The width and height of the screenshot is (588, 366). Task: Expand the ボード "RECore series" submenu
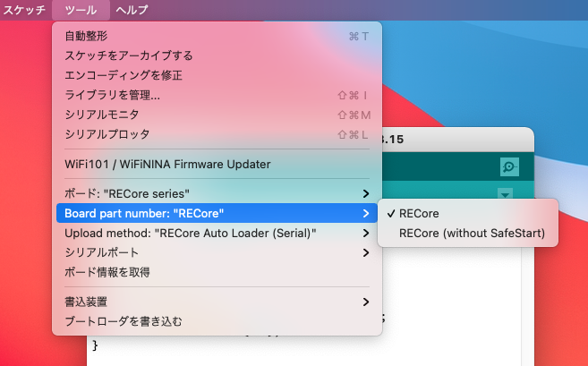coord(217,193)
